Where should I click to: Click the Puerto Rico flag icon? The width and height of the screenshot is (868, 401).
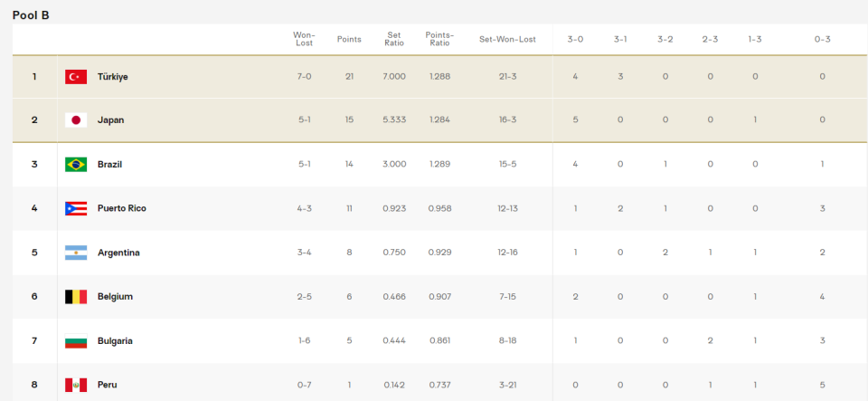(x=76, y=208)
